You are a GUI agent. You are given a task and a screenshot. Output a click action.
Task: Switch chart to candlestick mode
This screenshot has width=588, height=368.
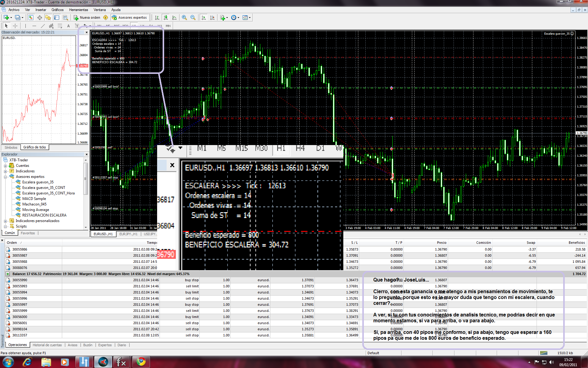pos(166,17)
